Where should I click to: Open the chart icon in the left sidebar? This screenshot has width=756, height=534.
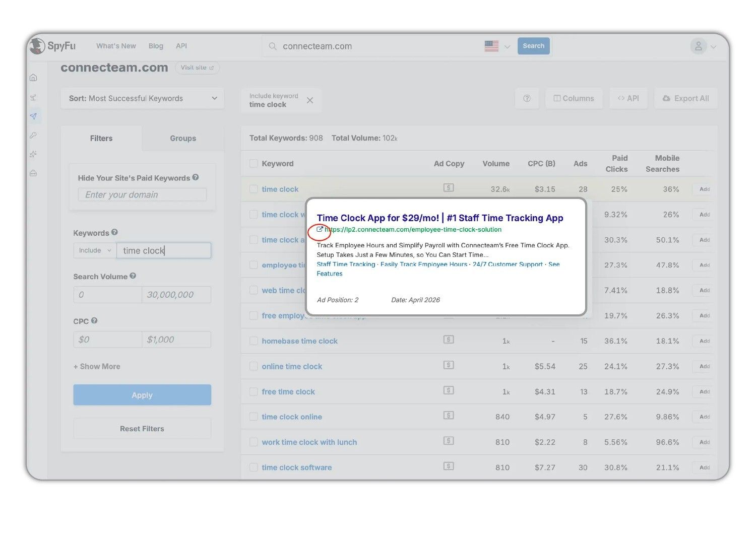tap(33, 97)
